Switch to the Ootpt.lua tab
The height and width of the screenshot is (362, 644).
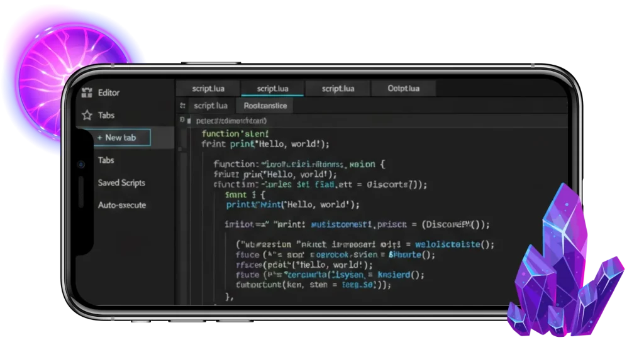403,88
